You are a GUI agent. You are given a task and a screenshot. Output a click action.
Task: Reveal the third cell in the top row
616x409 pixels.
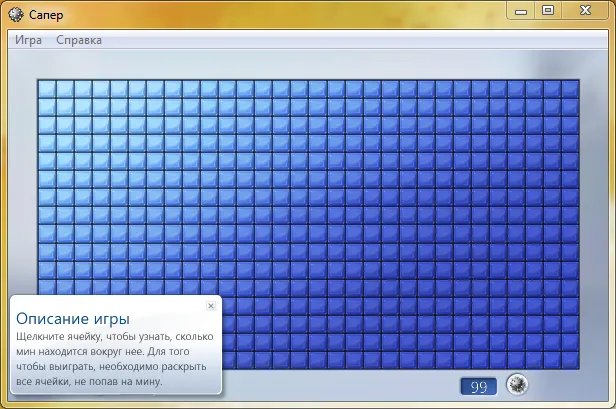tap(83, 89)
